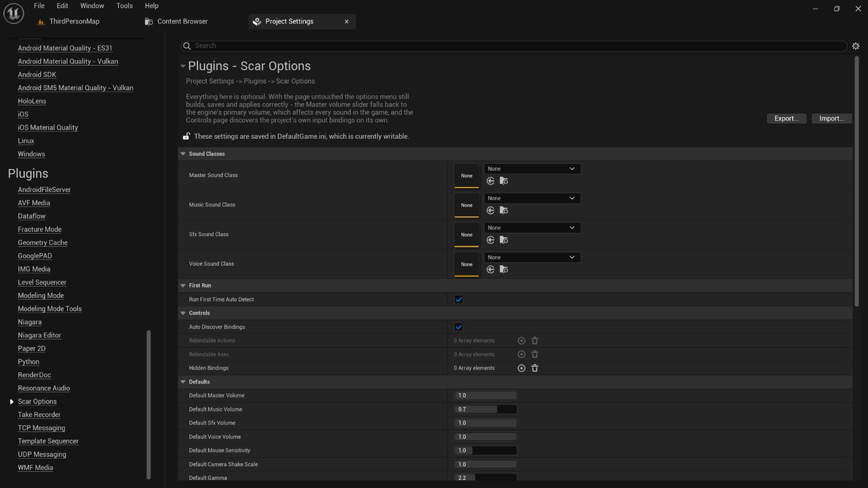Click the Default Master Volume slider
This screenshot has width=868, height=488.
(486, 396)
